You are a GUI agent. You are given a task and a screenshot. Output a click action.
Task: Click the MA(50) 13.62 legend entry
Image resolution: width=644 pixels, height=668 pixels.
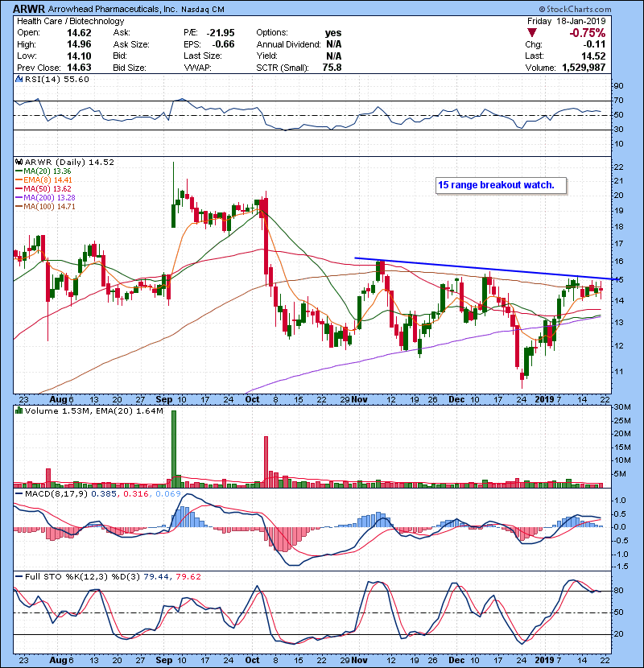coord(47,188)
